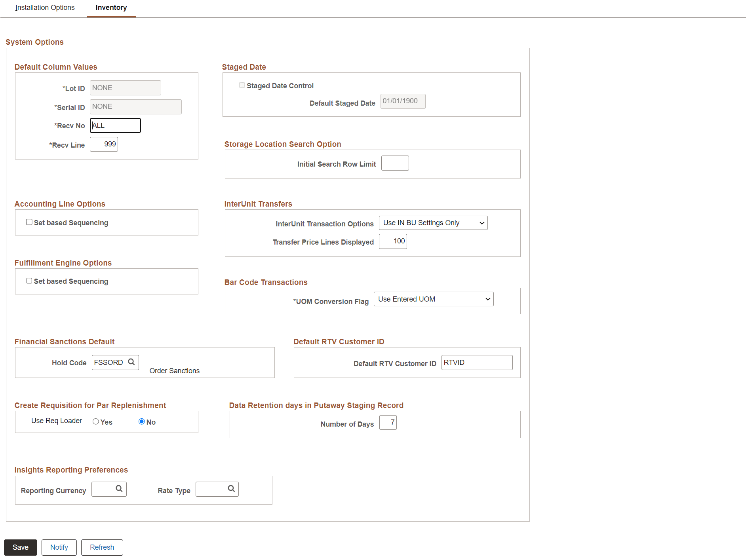This screenshot has height=560, width=746.
Task: Select No for Use Req Loader
Action: pyautogui.click(x=141, y=421)
